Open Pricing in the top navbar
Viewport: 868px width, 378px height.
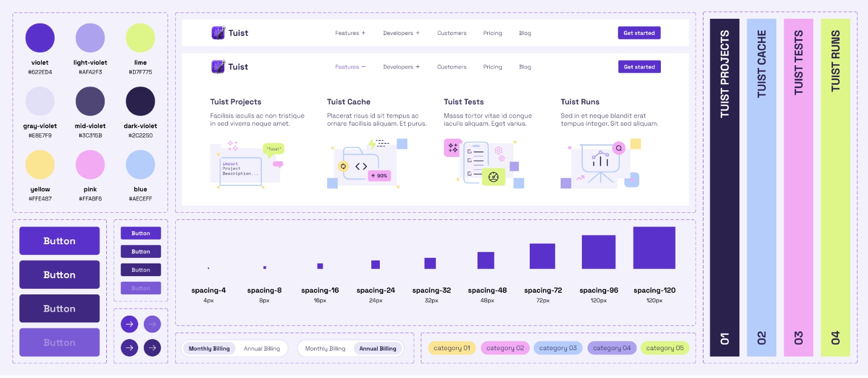tap(492, 33)
